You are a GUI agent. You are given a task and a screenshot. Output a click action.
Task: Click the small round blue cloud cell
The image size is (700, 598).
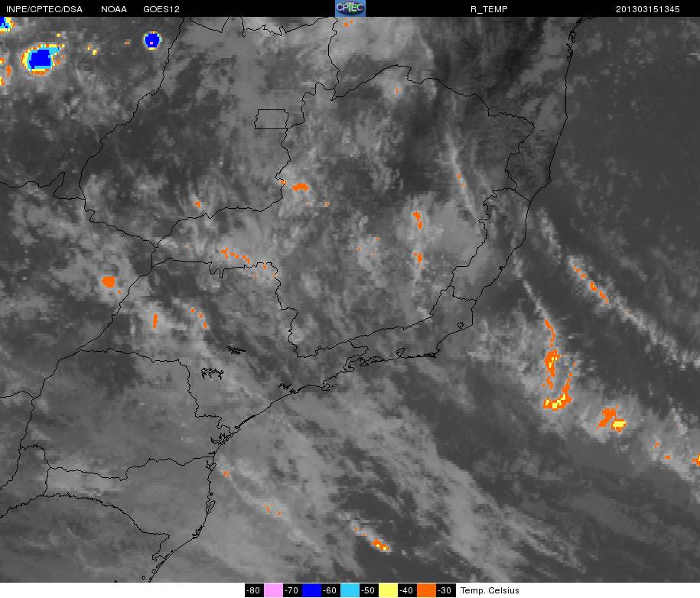pyautogui.click(x=152, y=41)
